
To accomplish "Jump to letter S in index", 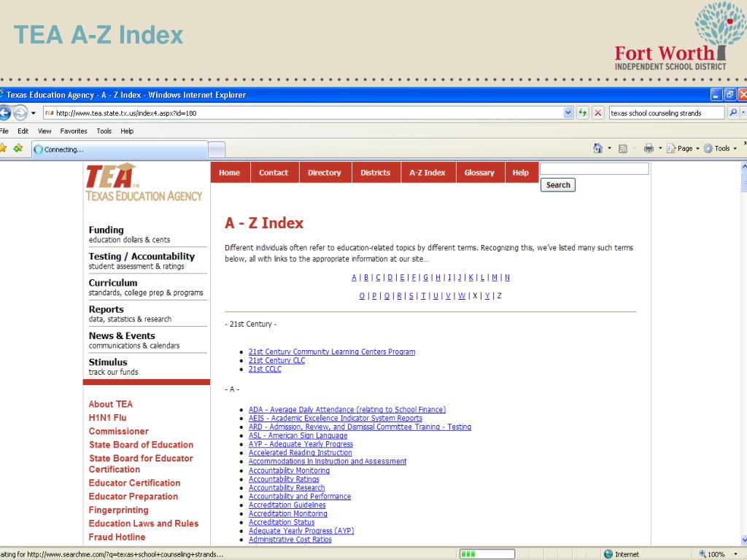I will point(411,296).
